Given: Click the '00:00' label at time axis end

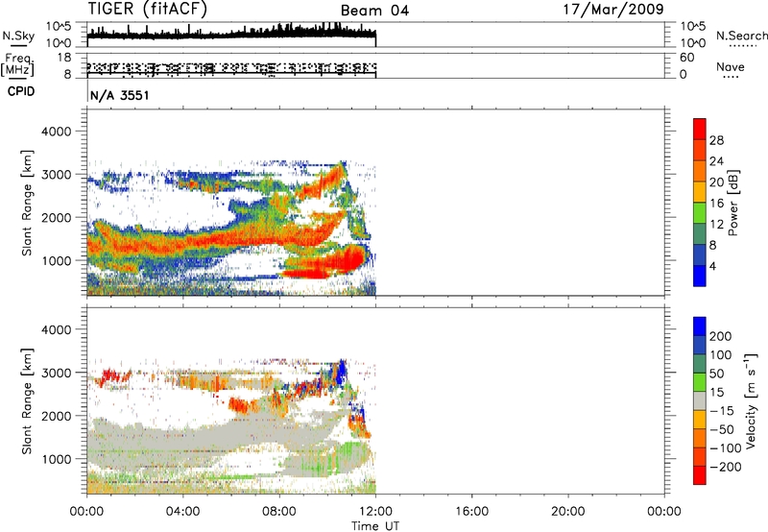Looking at the screenshot, I should coord(664,512).
